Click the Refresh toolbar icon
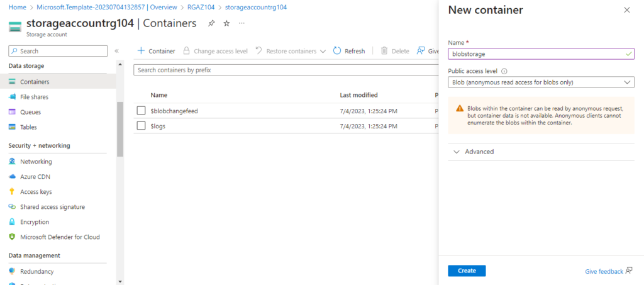The width and height of the screenshot is (644, 285). click(337, 50)
